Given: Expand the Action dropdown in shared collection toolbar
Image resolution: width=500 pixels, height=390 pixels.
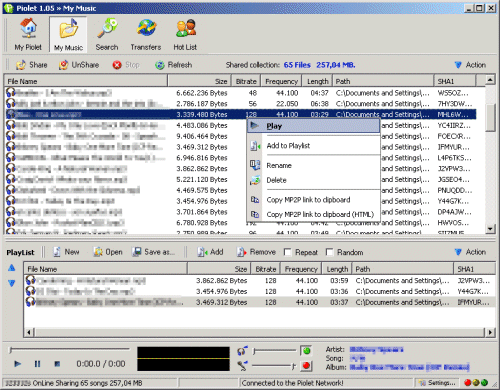Looking at the screenshot, I should (470, 65).
